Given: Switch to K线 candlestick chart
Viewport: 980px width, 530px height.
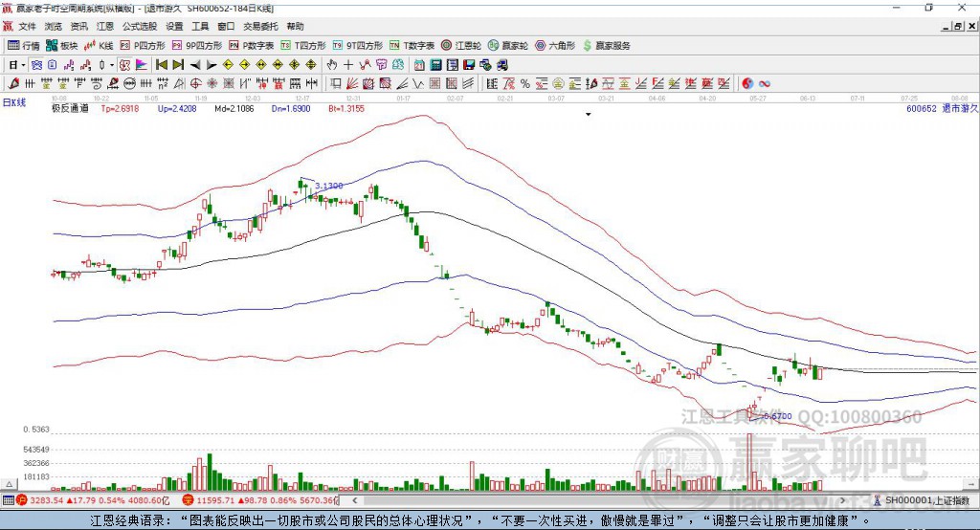Looking at the screenshot, I should pos(99,46).
